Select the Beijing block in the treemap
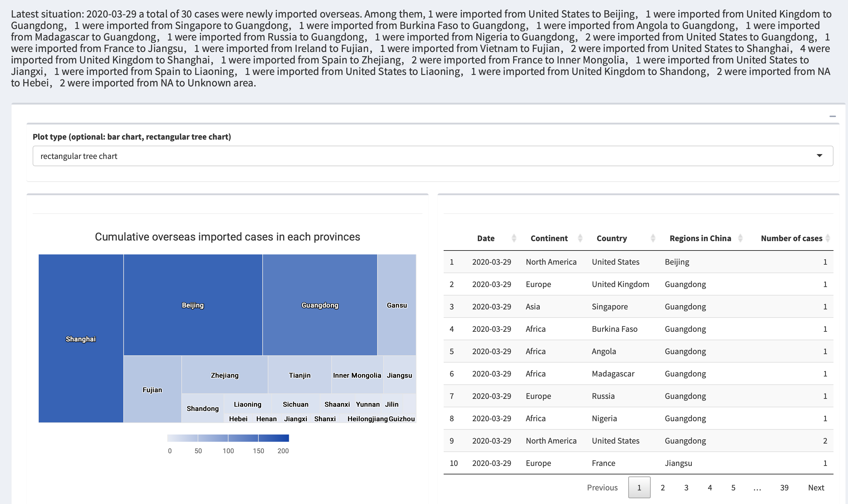This screenshot has height=504, width=848. [193, 305]
